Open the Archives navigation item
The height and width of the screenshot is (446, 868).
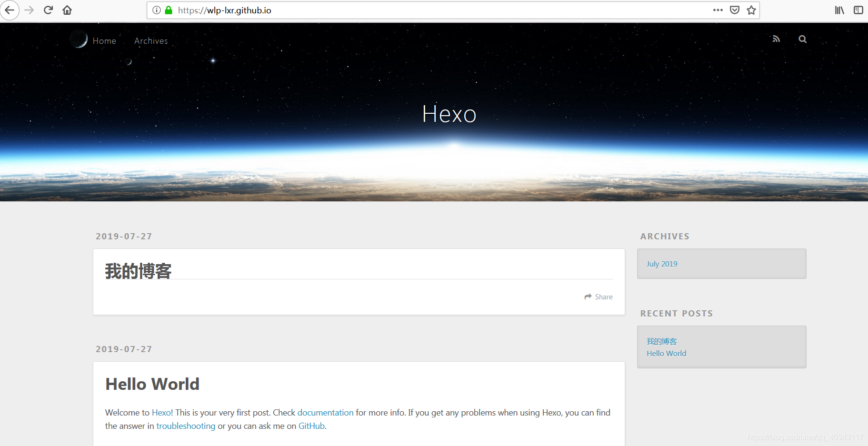pos(151,41)
